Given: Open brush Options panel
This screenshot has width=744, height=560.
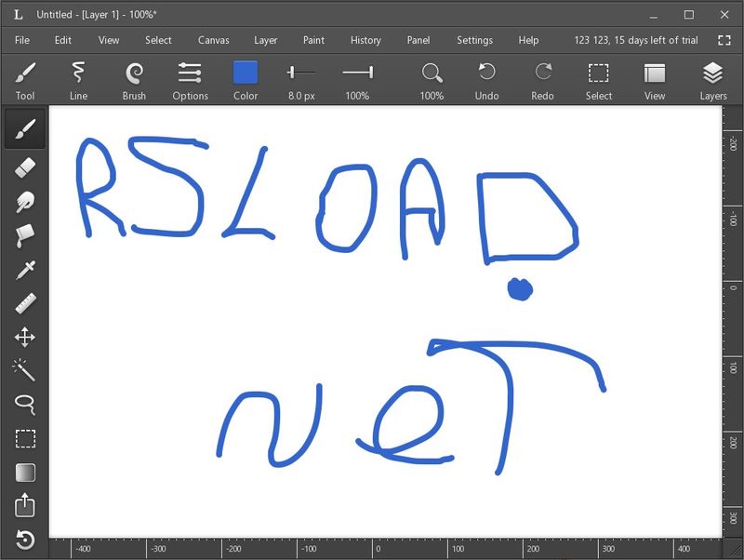Looking at the screenshot, I should click(190, 81).
